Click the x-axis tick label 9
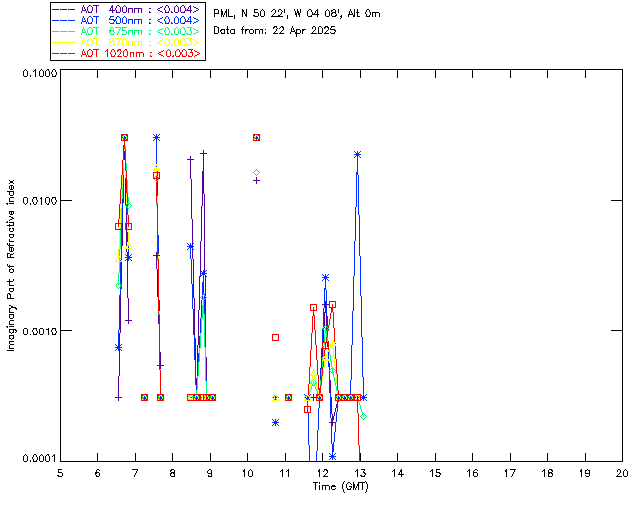 pyautogui.click(x=210, y=473)
